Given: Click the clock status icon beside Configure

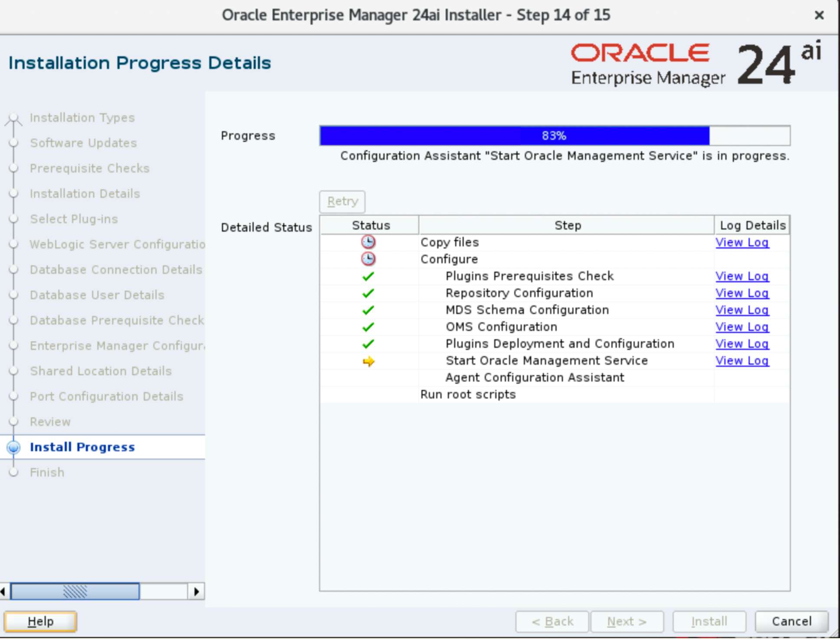Looking at the screenshot, I should tap(368, 259).
